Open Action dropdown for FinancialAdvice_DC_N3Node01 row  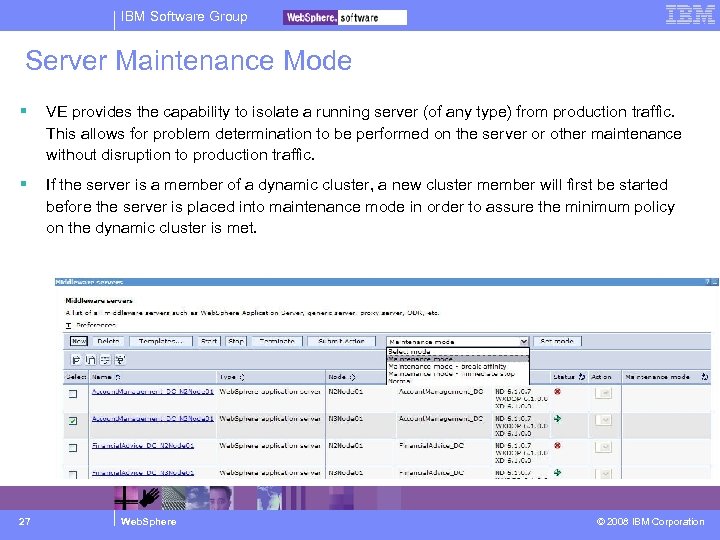click(603, 473)
